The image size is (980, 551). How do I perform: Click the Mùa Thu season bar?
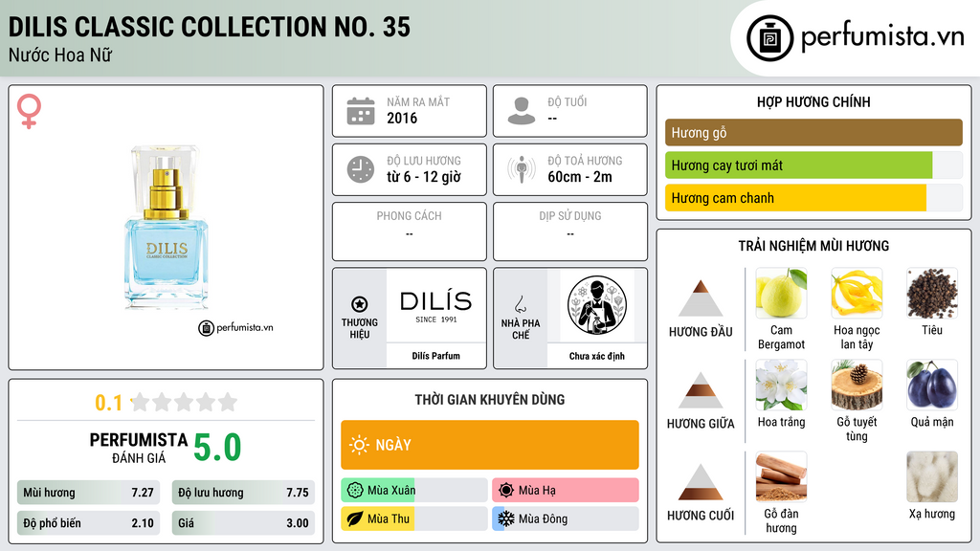point(414,518)
